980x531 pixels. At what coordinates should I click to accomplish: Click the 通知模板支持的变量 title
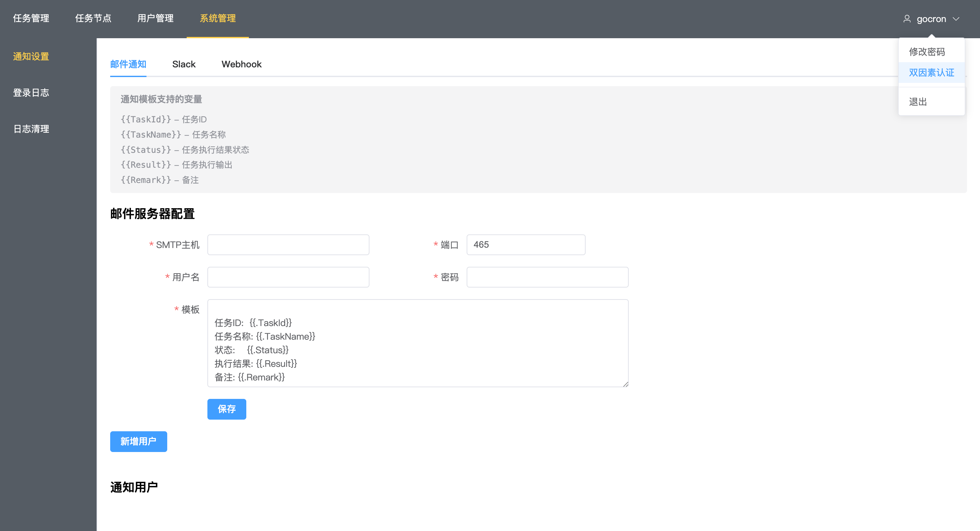pos(161,99)
